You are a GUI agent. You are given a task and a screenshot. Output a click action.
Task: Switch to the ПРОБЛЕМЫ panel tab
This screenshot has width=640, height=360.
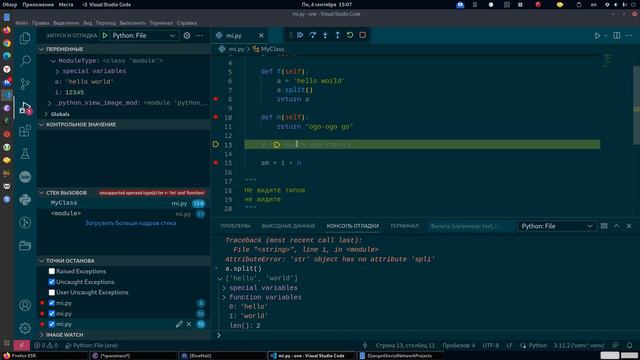[x=235, y=226]
